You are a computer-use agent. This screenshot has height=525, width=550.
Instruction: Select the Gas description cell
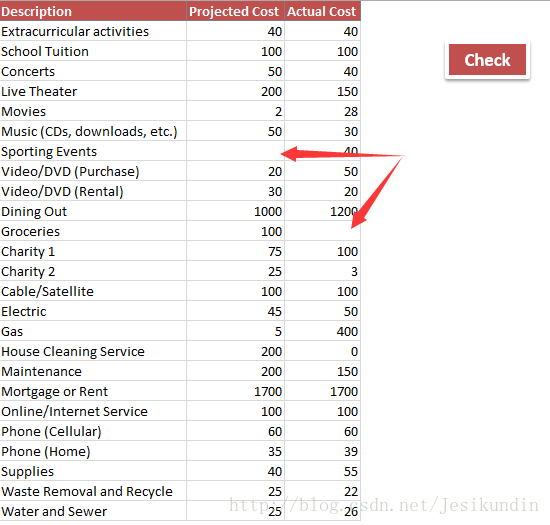(x=93, y=331)
